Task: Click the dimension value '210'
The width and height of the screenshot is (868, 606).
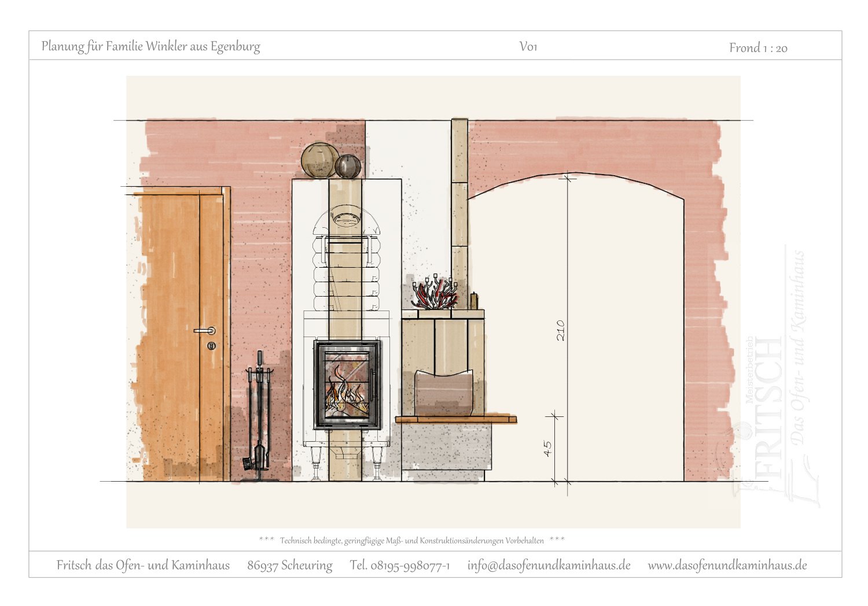Action: coord(560,330)
